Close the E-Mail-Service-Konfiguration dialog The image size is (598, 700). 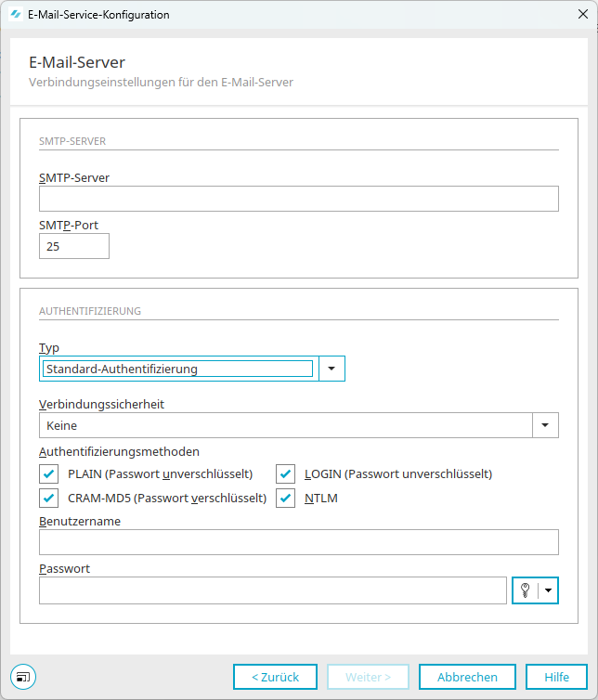(x=583, y=14)
